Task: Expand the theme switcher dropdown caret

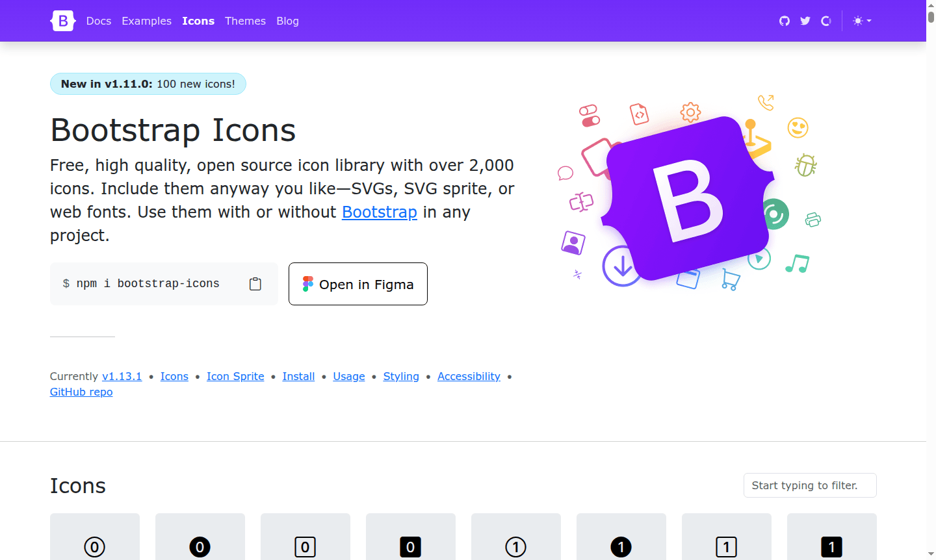Action: [869, 21]
